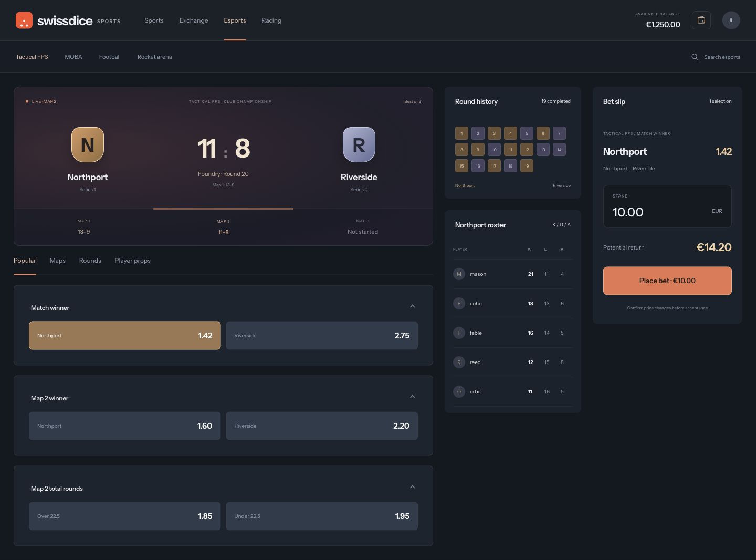Switch to the Sports nav tab

point(154,20)
